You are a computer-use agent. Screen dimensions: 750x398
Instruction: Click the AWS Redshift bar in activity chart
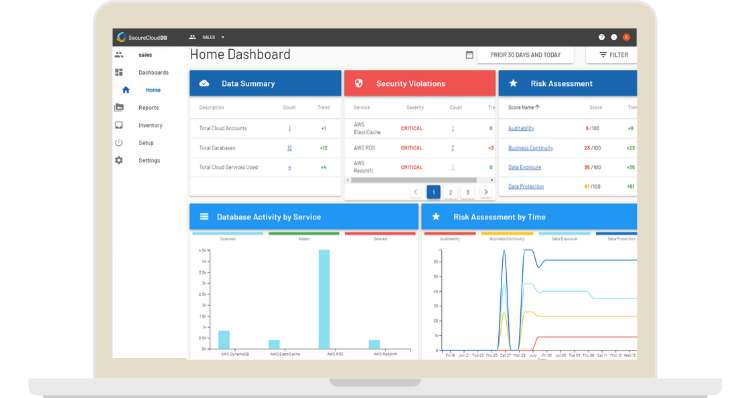(x=375, y=344)
